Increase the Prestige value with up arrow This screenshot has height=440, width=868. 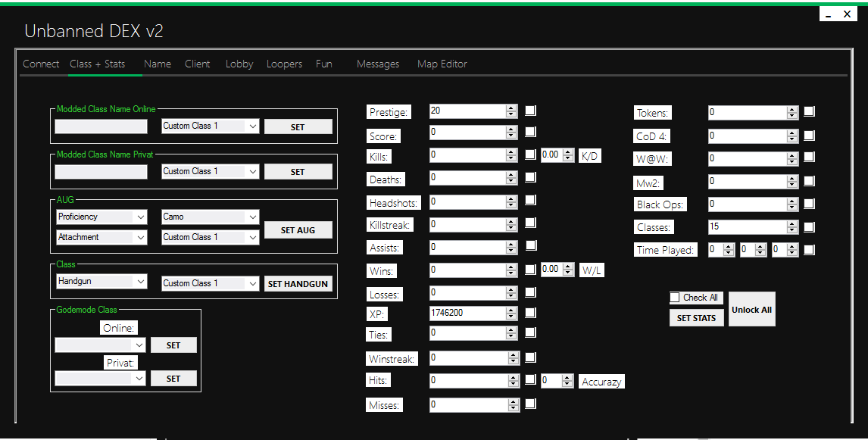coord(511,108)
